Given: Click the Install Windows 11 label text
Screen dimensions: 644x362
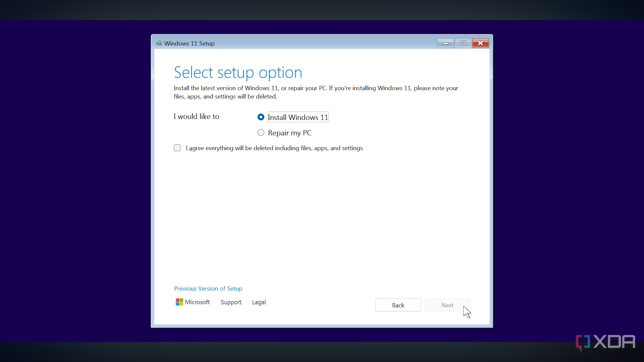Looking at the screenshot, I should coord(298,117).
